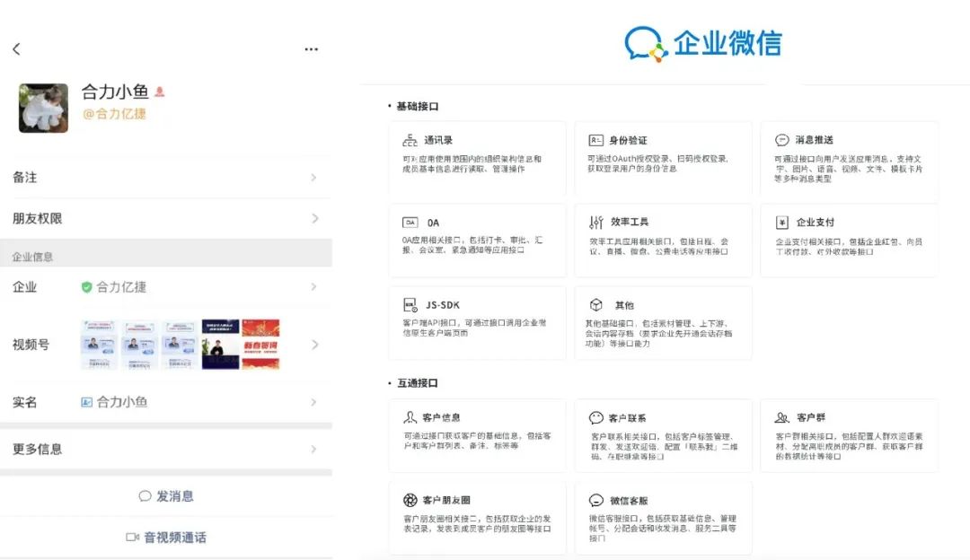Image resolution: width=970 pixels, height=560 pixels.
Task: Click the 客户朋友圈 aperture icon
Action: pos(410,500)
